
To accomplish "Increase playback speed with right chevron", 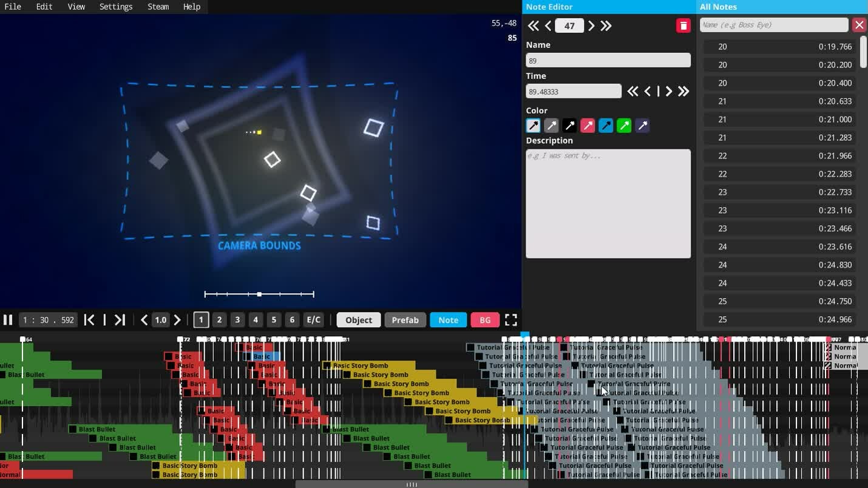I will coord(177,320).
